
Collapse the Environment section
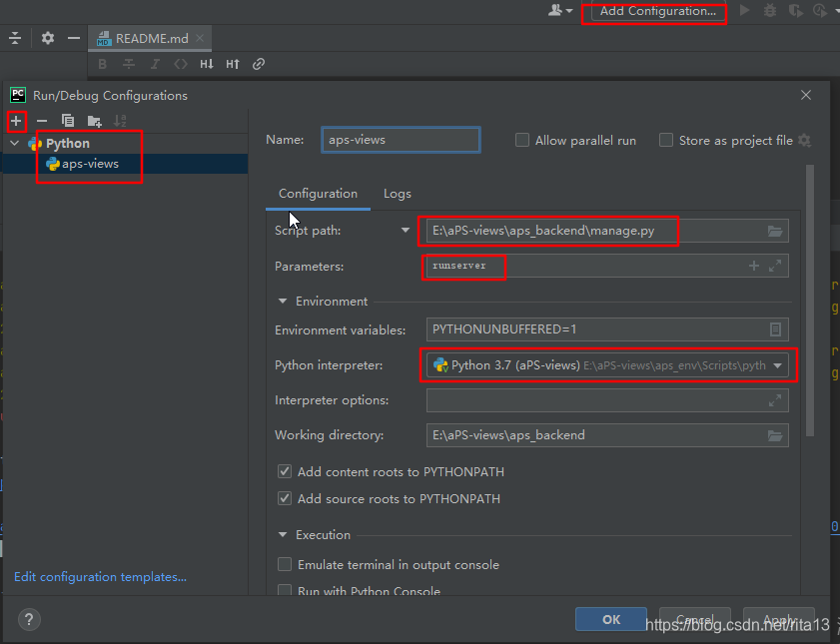pyautogui.click(x=282, y=301)
